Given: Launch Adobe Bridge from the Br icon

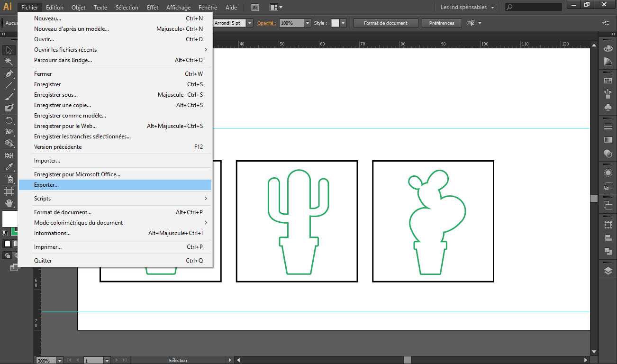Looking at the screenshot, I should [255, 8].
